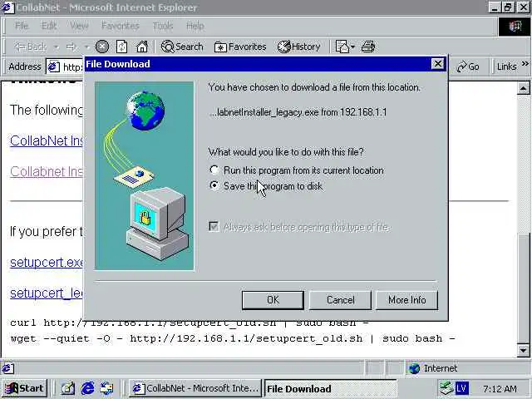Open the setupcert_le link
Viewport: 532px width, 399px height.
[47, 293]
